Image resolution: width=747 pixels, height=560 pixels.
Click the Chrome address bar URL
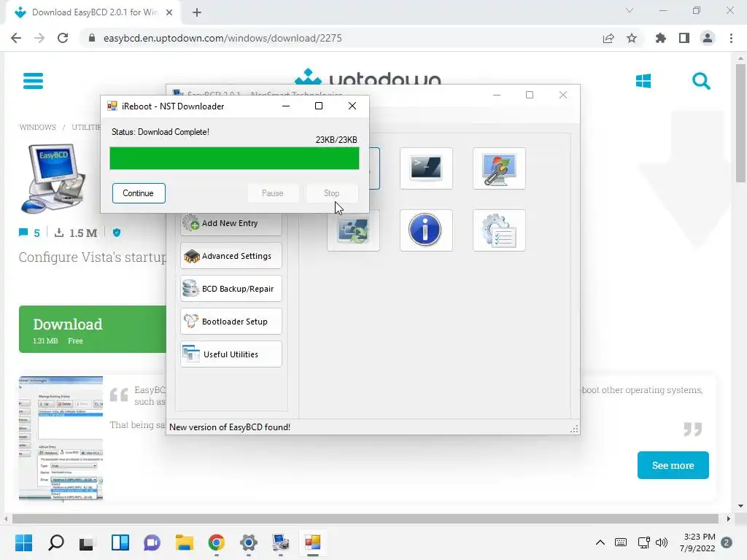click(222, 38)
